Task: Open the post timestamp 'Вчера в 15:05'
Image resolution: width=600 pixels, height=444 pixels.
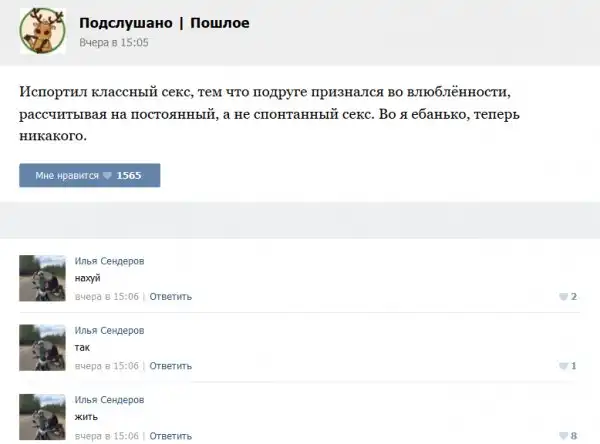Action: 114,43
